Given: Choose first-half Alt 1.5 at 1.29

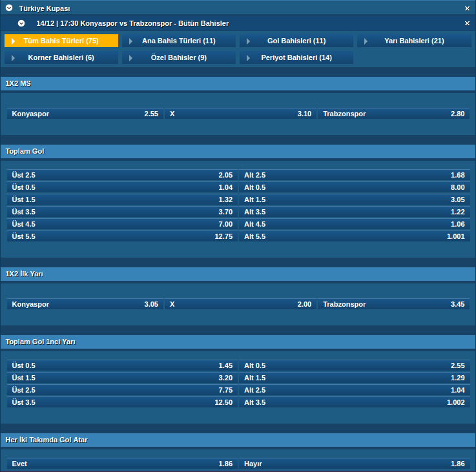Looking at the screenshot, I should 355,378.
